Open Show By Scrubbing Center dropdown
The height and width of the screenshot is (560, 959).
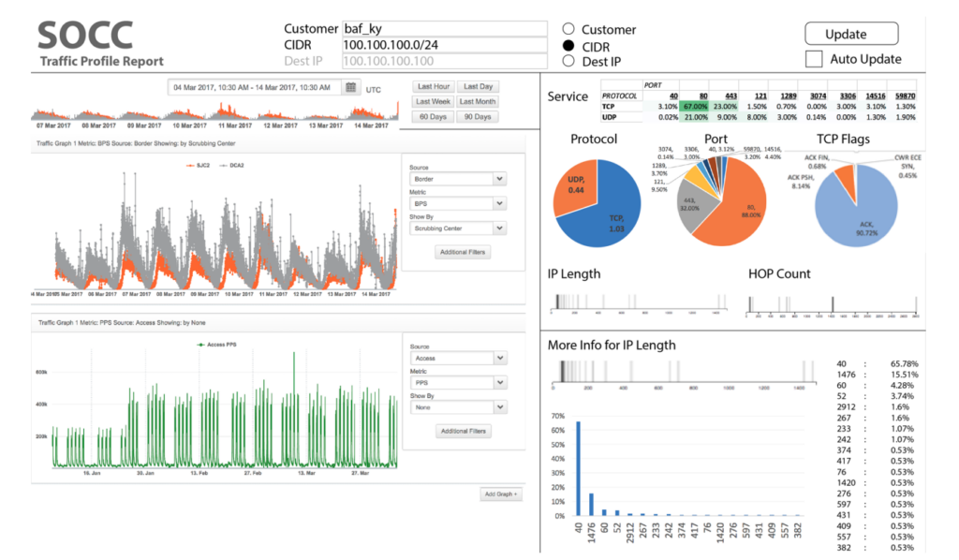458,228
